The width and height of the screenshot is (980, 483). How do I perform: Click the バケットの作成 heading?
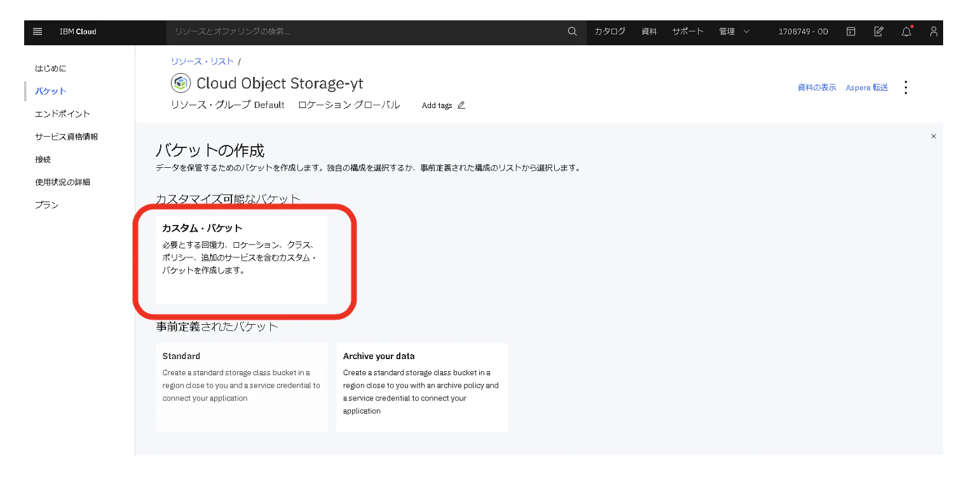[x=210, y=151]
